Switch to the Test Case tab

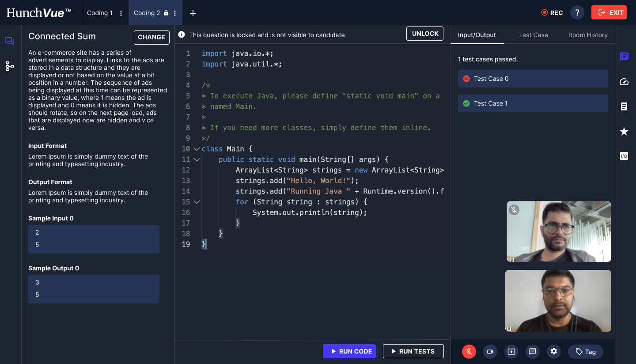(x=533, y=35)
